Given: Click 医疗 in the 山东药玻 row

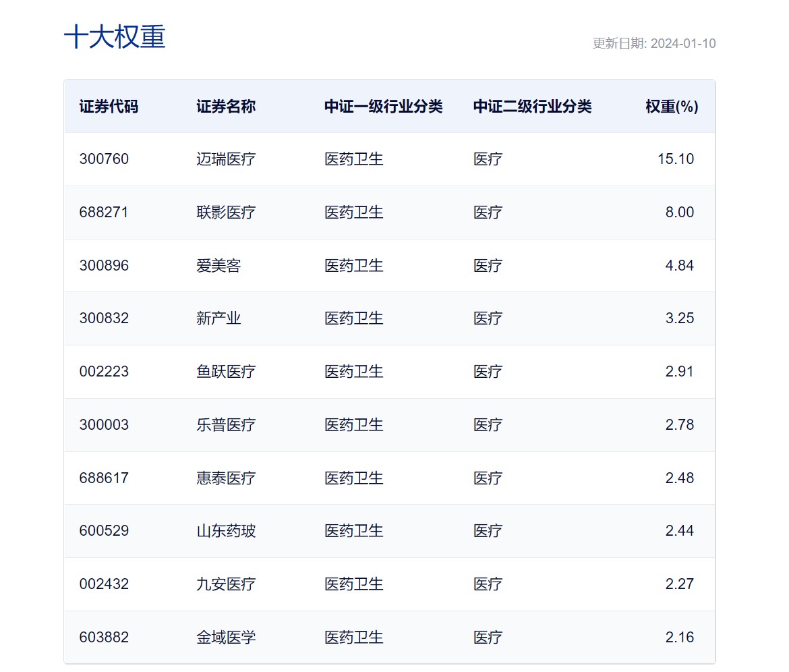Looking at the screenshot, I should point(488,530).
